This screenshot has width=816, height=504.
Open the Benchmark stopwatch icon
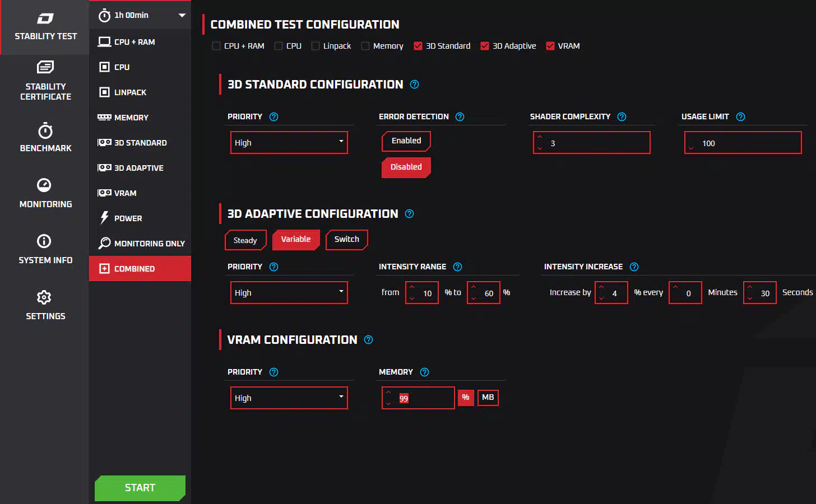(45, 130)
